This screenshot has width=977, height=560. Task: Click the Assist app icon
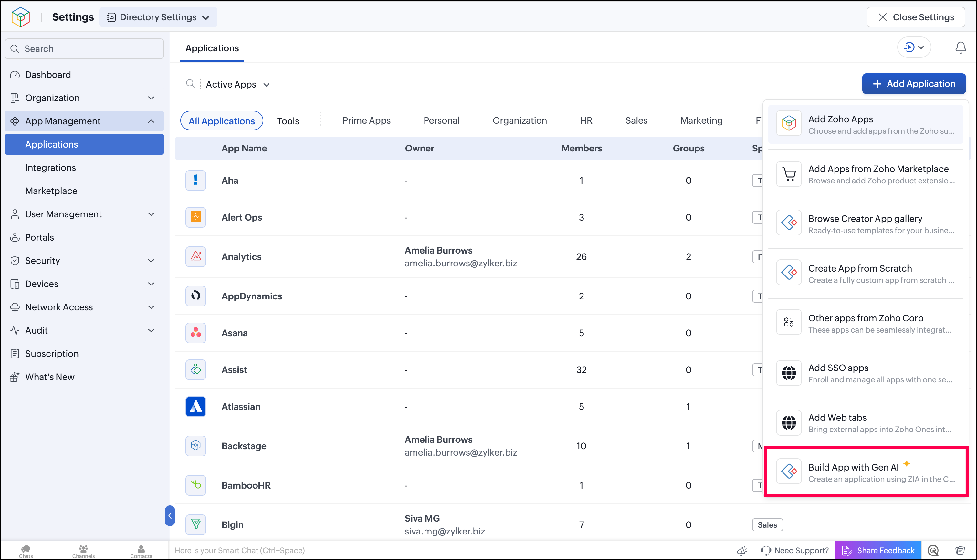[x=196, y=369]
